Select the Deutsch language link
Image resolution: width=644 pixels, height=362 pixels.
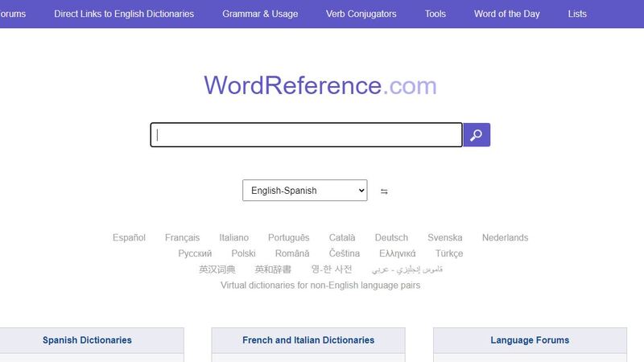coord(391,237)
